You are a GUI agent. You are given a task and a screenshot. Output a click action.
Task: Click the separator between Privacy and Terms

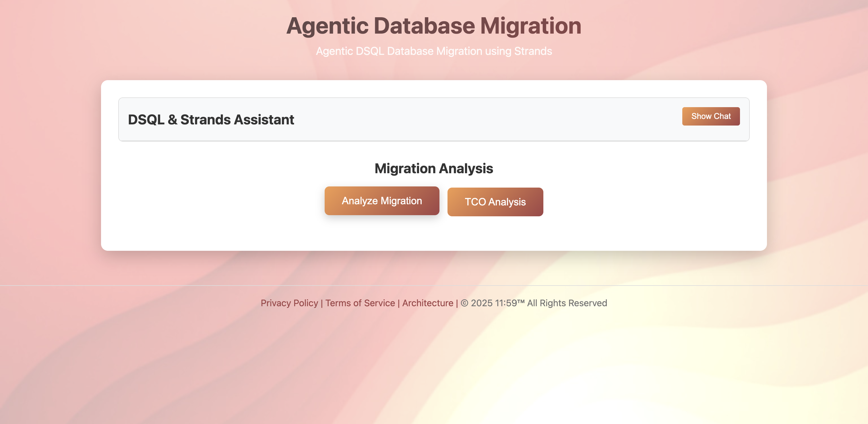coord(322,303)
